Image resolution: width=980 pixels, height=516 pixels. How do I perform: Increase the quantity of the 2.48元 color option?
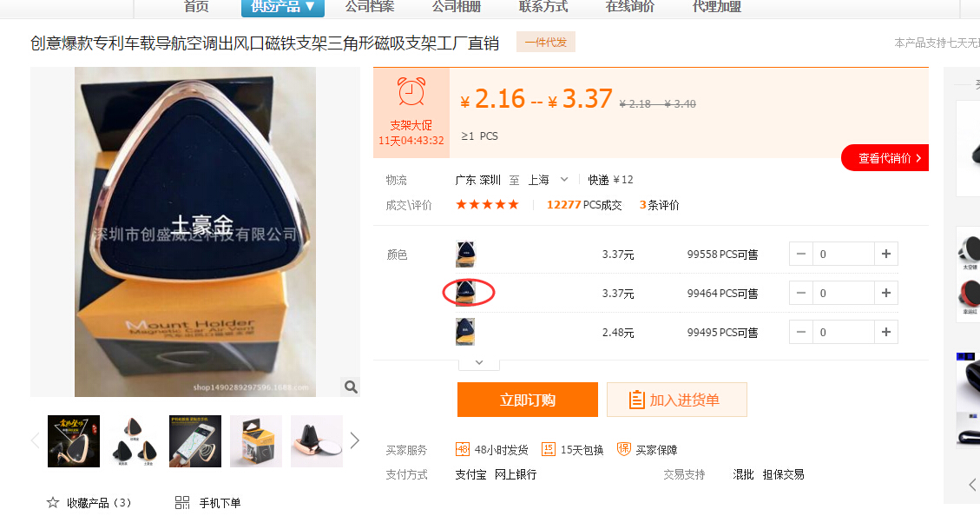pyautogui.click(x=885, y=332)
